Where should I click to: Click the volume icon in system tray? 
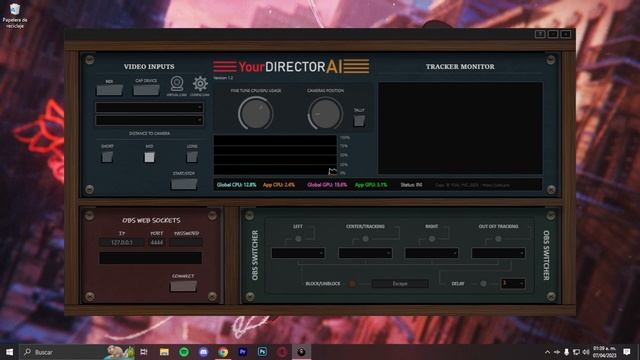pos(586,352)
